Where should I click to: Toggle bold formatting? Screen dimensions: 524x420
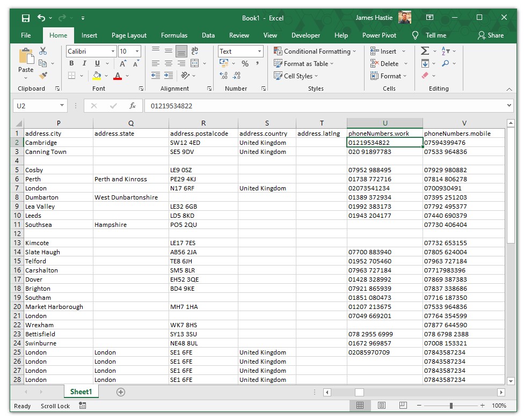(x=70, y=63)
